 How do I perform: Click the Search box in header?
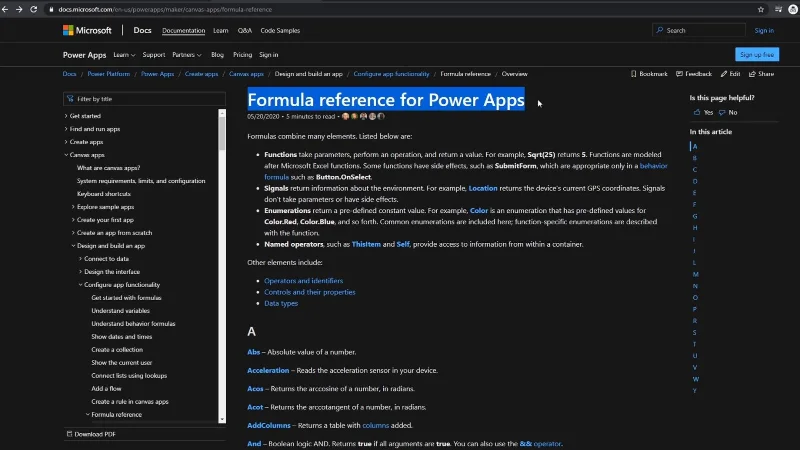click(x=698, y=31)
